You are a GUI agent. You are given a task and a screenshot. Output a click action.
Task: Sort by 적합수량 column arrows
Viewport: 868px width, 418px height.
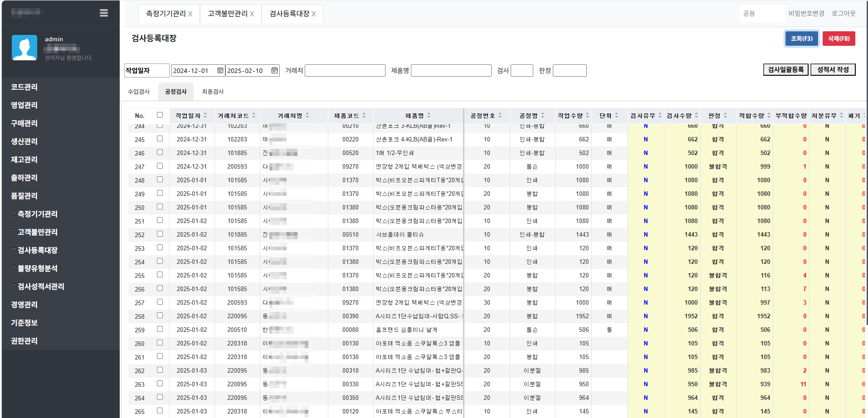[769, 116]
